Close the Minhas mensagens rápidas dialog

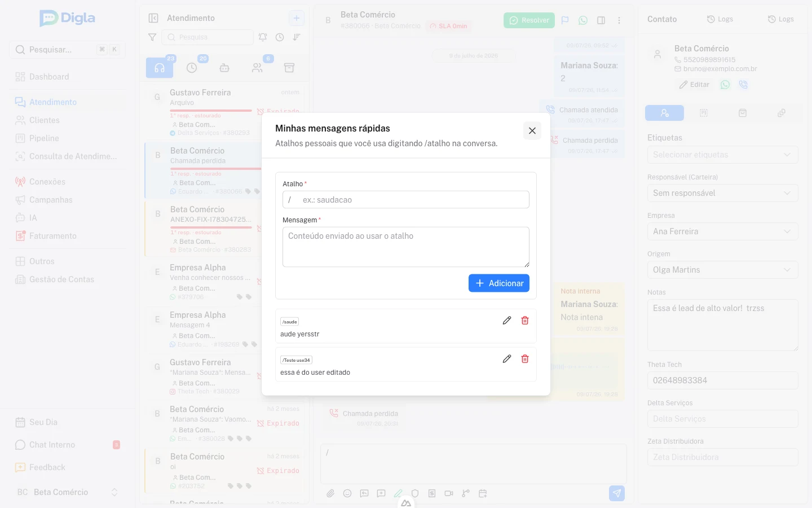point(532,131)
